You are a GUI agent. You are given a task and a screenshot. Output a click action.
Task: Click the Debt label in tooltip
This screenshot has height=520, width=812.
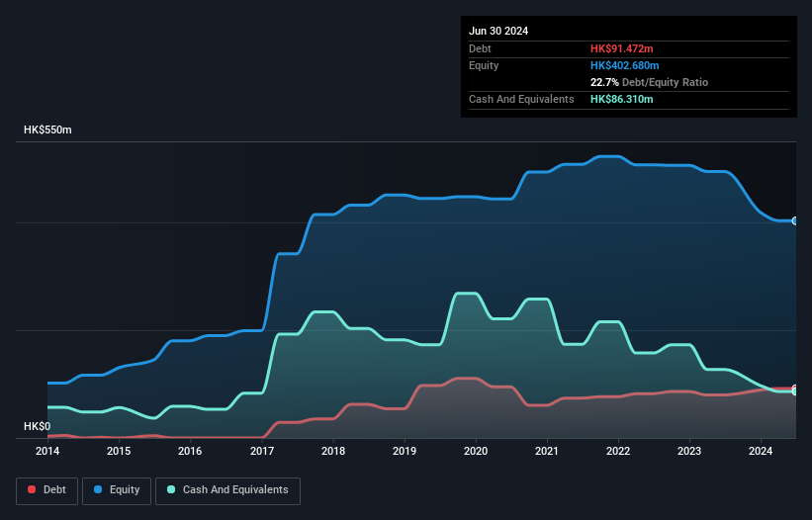pos(480,48)
